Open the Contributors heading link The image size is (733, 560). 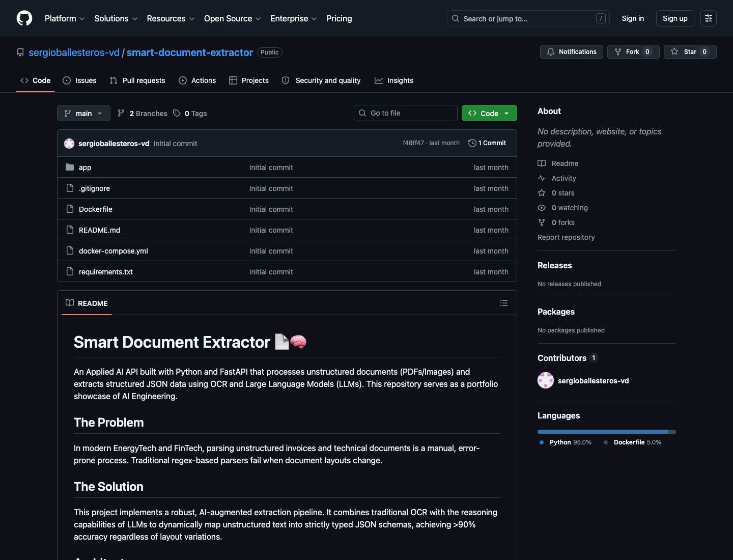point(568,358)
